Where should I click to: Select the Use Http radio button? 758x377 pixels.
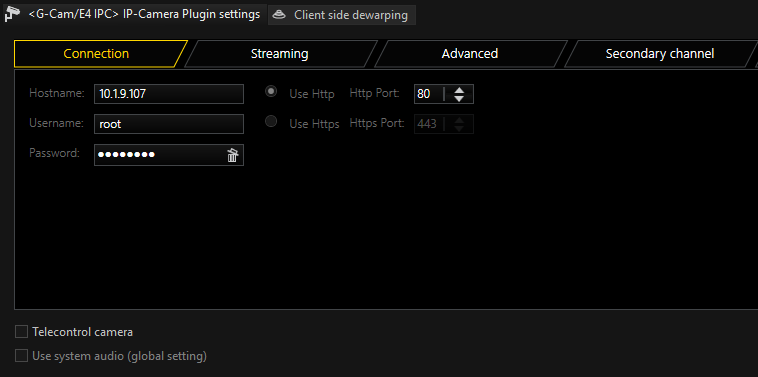click(271, 91)
